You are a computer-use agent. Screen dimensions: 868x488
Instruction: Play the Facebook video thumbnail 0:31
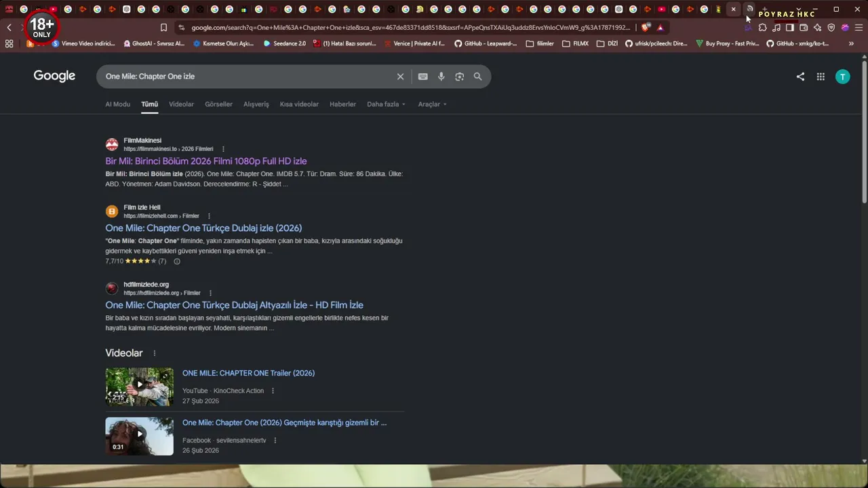(139, 436)
